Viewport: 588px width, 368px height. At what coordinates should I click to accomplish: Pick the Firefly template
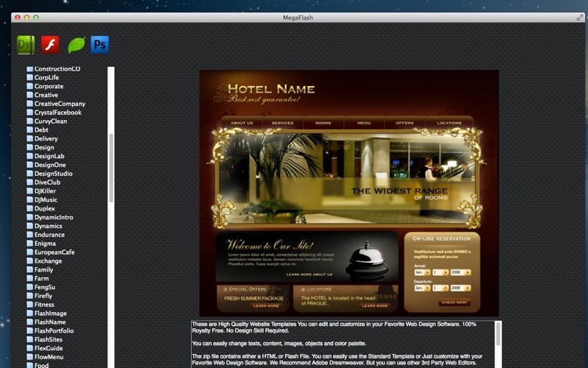(40, 296)
